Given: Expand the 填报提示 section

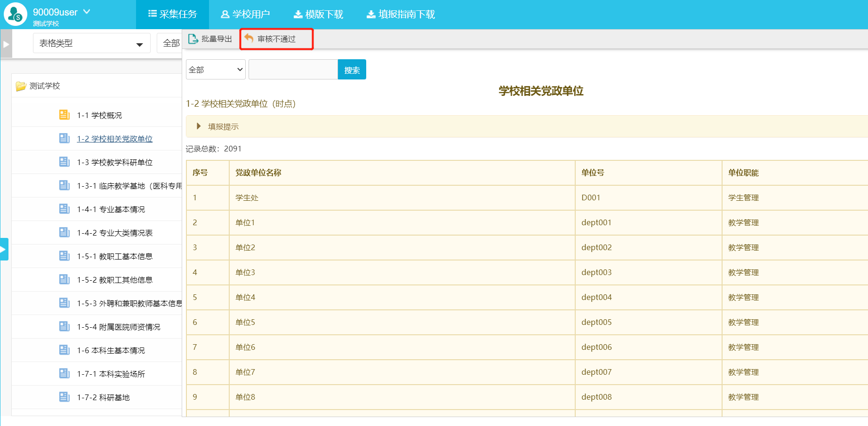Looking at the screenshot, I should 199,126.
